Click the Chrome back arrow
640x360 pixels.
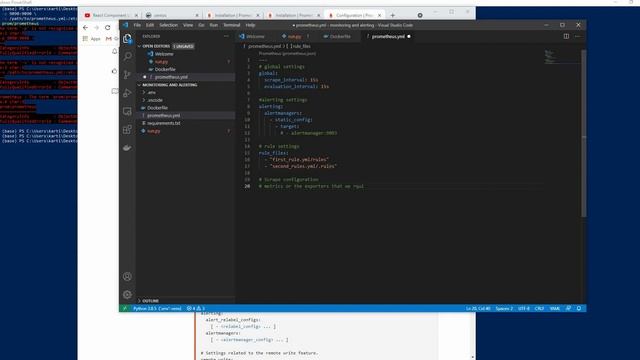[x=85, y=27]
